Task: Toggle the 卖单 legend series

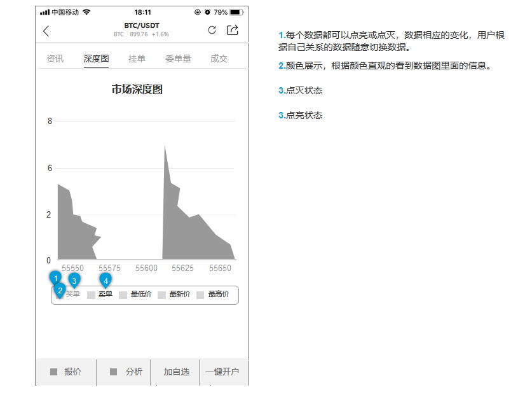Action: 106,295
